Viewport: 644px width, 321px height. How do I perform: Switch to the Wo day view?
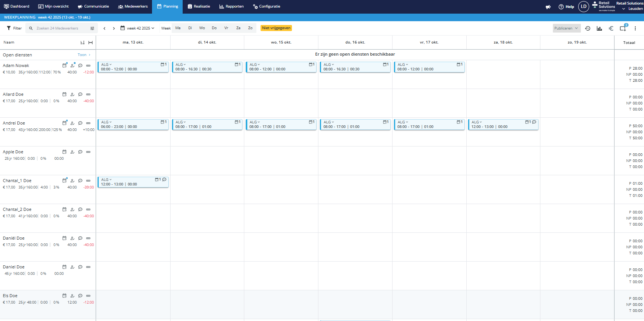click(x=202, y=28)
